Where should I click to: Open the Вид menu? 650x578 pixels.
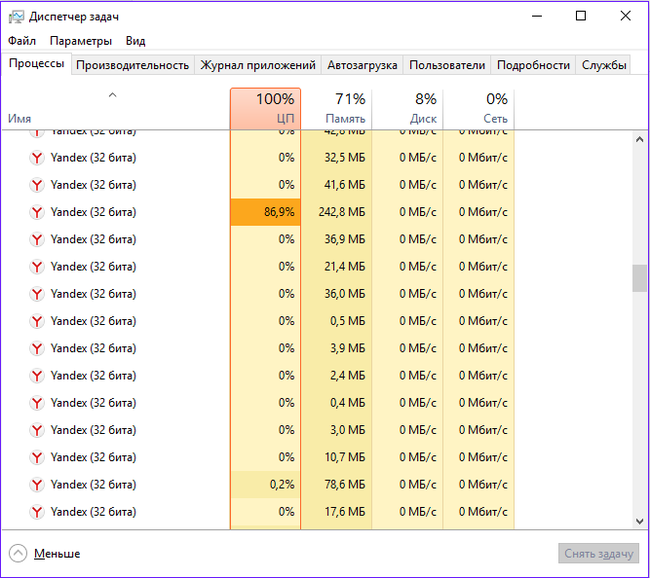click(x=136, y=41)
